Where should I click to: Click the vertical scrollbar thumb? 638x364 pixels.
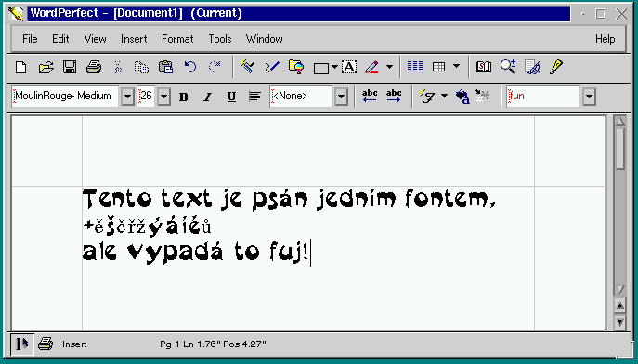[x=620, y=149]
